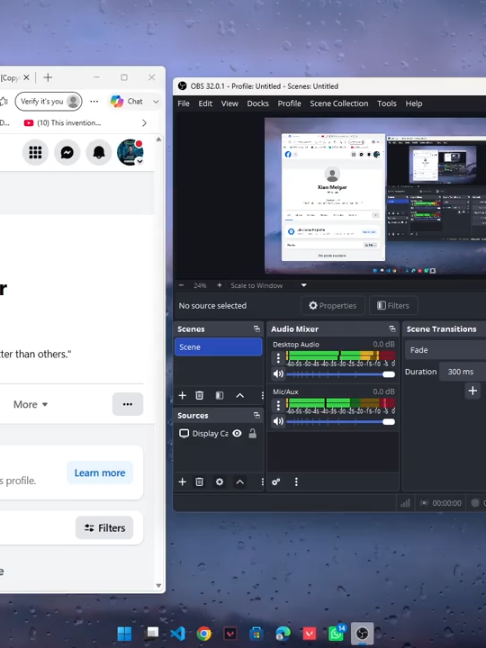The image size is (486, 648).
Task: Add a new scene with plus icon
Action: point(182,395)
